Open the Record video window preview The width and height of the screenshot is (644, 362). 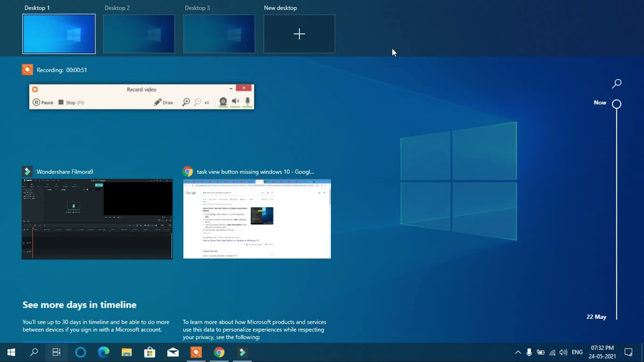point(141,97)
